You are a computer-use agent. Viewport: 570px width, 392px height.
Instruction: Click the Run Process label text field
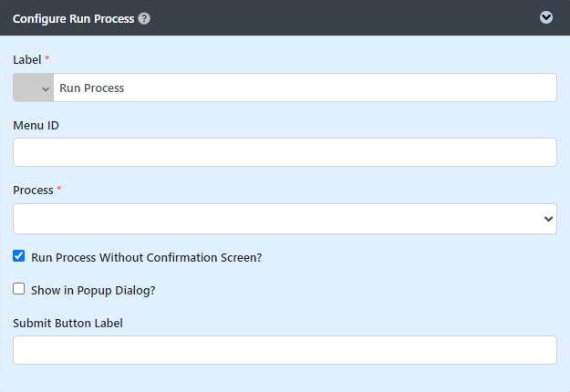click(x=305, y=88)
